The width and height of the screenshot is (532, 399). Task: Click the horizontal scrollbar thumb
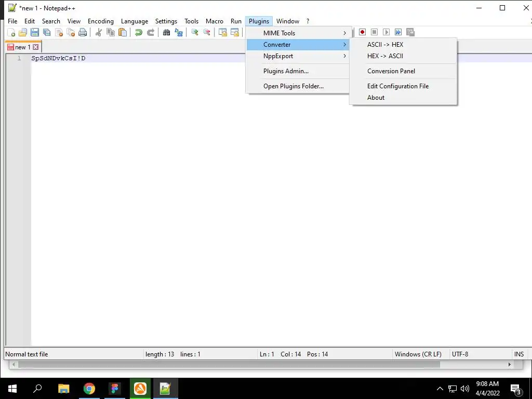tap(229, 364)
